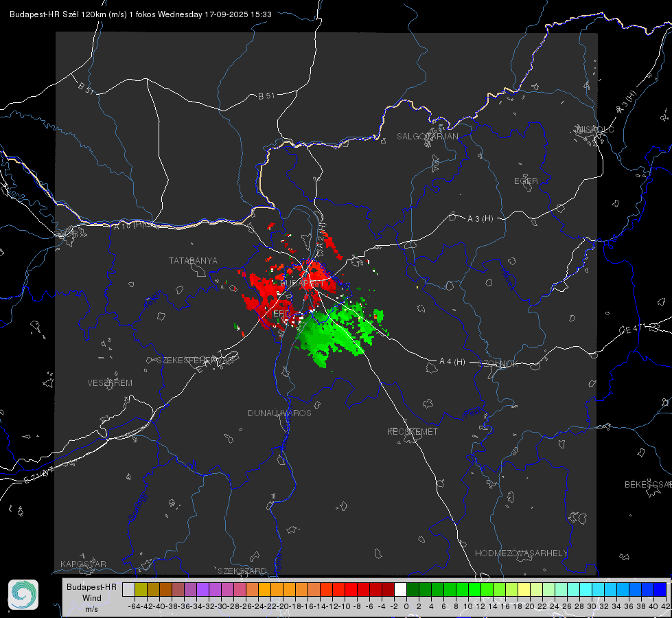This screenshot has width=672, height=618.
Task: Pick the dark red swatch between -4 and -2
Action: (x=388, y=589)
